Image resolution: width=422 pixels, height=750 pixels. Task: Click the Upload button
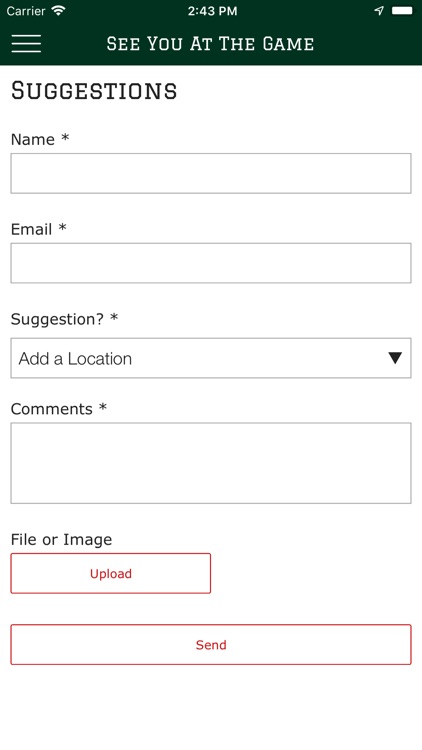(111, 574)
